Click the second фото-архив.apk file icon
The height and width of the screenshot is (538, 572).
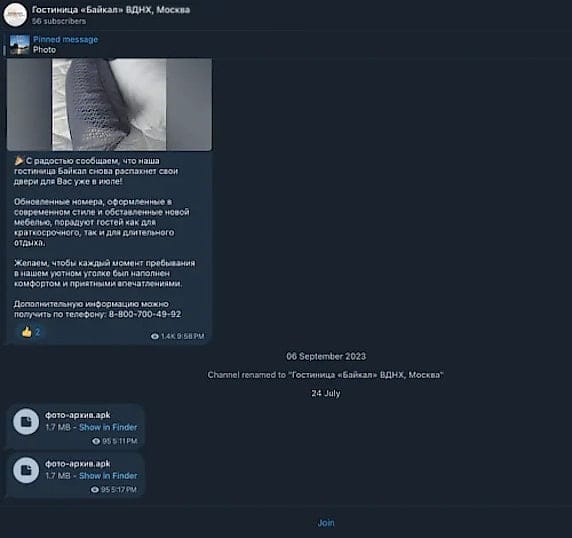coord(26,470)
